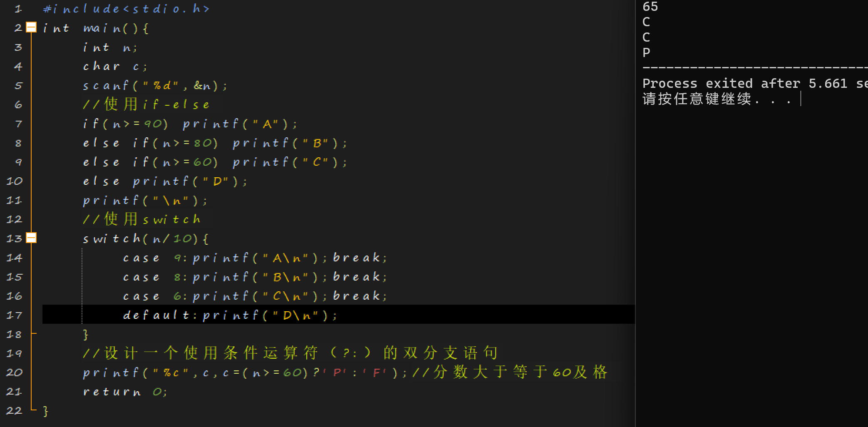Viewport: 868px width, 427px height.
Task: Click line number 5 in the gutter
Action: 18,86
